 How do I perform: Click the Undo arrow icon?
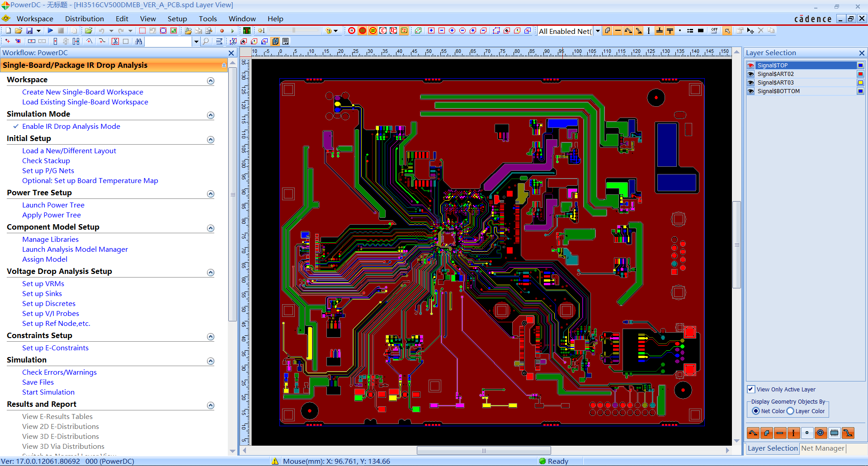101,31
